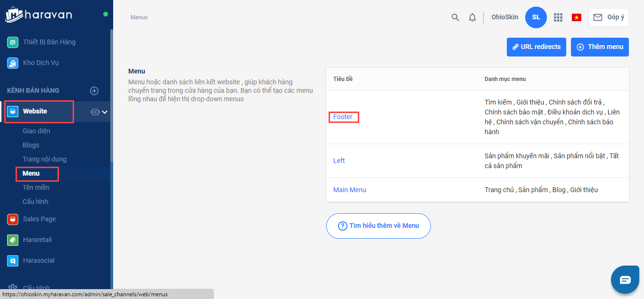644x299 pixels.
Task: Open the SL account avatar menu
Action: click(536, 17)
